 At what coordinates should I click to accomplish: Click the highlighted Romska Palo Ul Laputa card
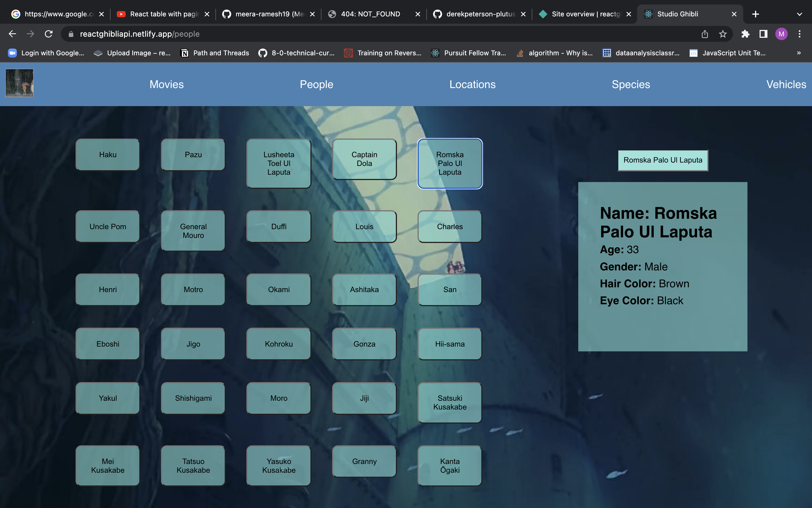(450, 163)
